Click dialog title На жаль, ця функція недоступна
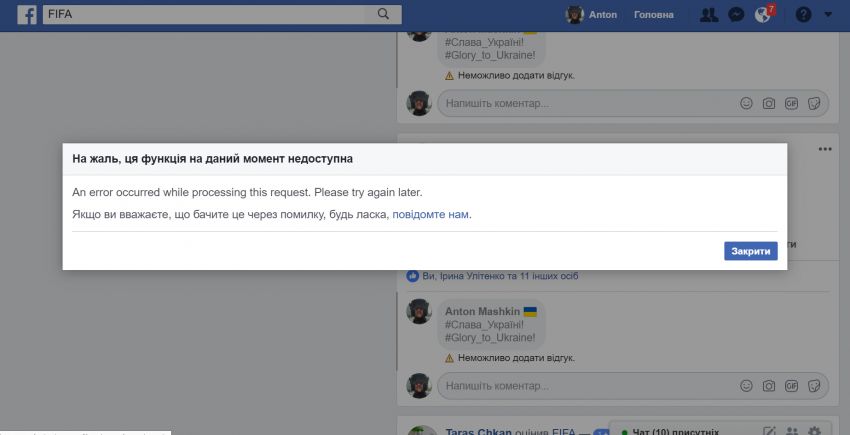This screenshot has height=435, width=850. [x=212, y=159]
